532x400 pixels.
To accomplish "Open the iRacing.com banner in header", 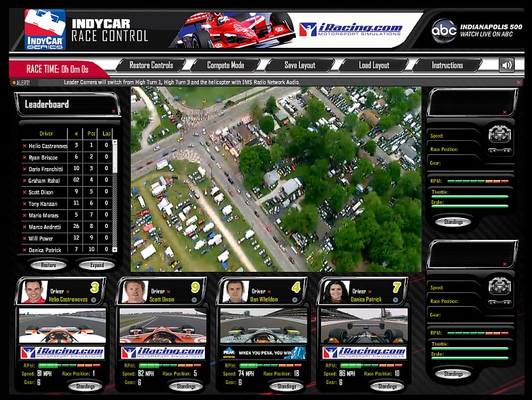I will click(x=350, y=29).
